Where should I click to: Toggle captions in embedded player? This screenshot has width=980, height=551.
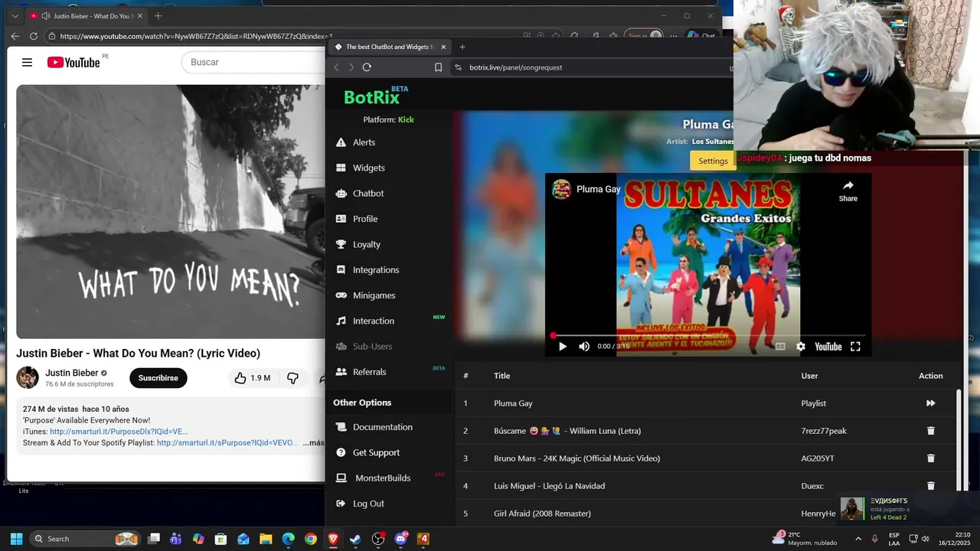click(780, 347)
